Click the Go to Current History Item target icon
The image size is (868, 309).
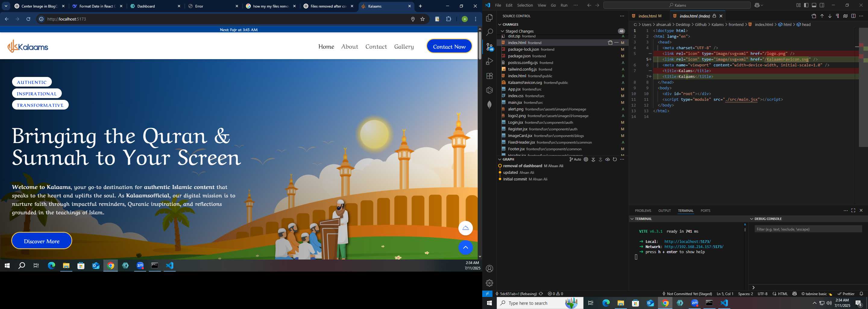coord(586,159)
